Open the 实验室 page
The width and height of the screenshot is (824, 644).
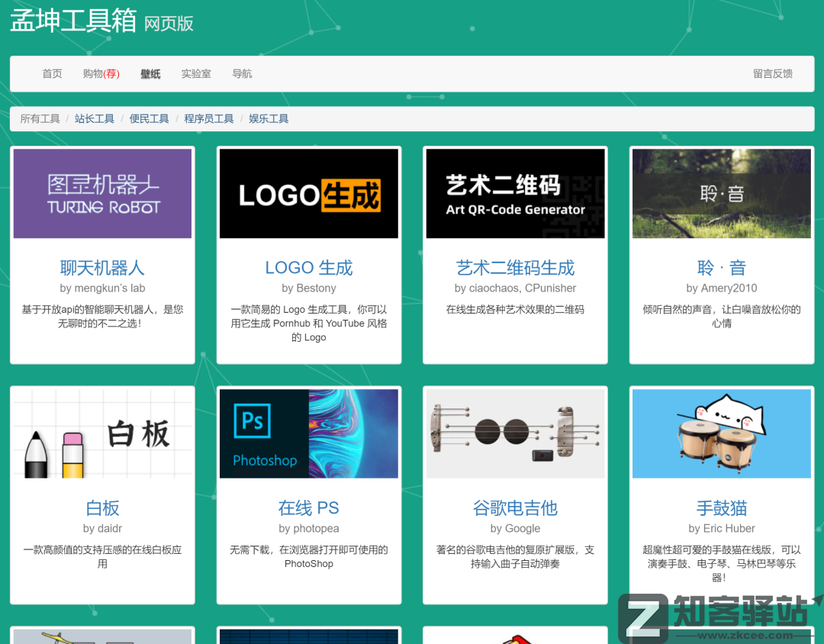click(196, 73)
